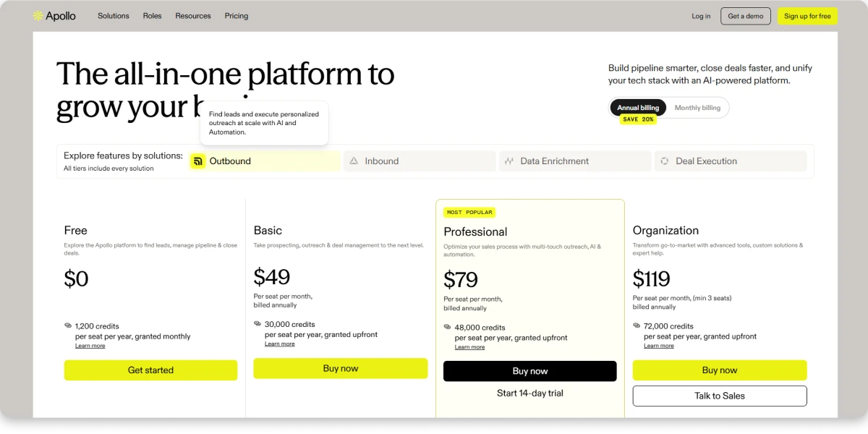This screenshot has width=868, height=434.
Task: Select the Deal Execution icon
Action: 665,161
